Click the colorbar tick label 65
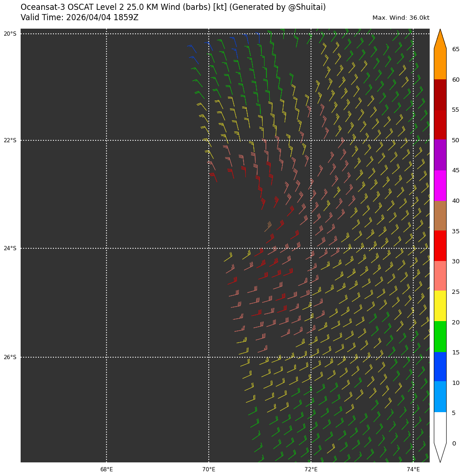 [455, 49]
